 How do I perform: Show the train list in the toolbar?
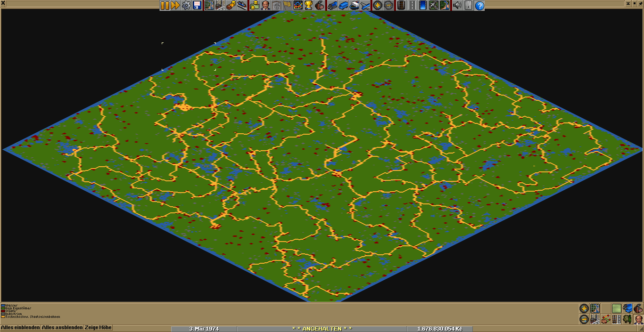(x=332, y=5)
